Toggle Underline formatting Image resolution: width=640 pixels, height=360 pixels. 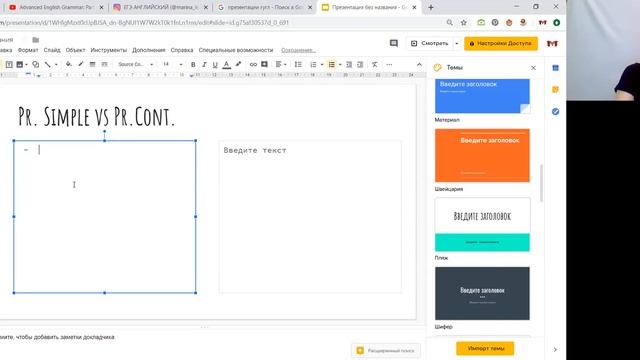[x=215, y=64]
